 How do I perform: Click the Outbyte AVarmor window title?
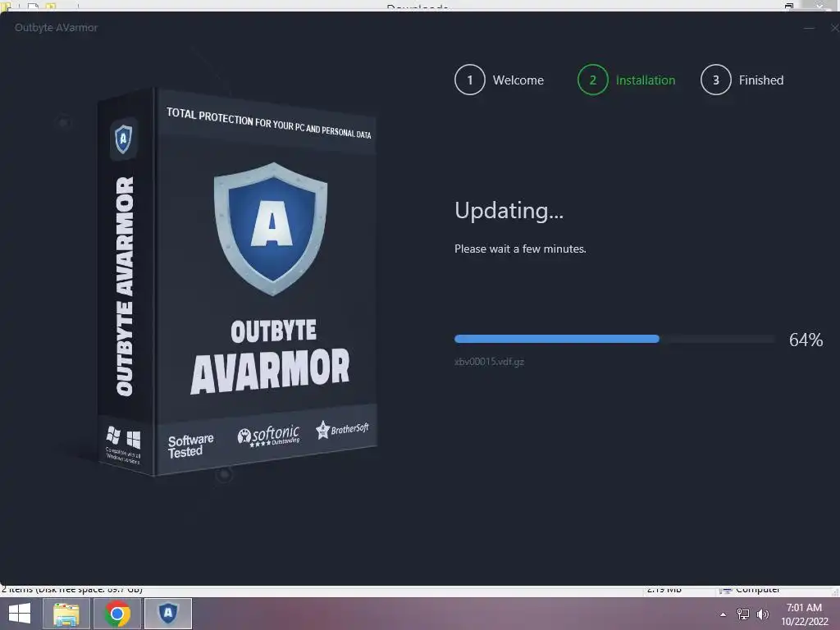pyautogui.click(x=57, y=27)
